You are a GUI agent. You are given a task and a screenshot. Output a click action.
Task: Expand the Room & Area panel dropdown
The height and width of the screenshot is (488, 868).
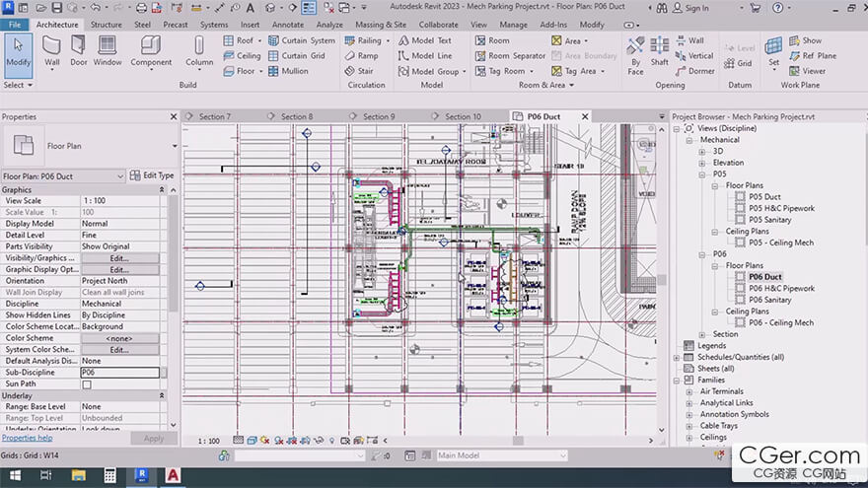tap(545, 85)
